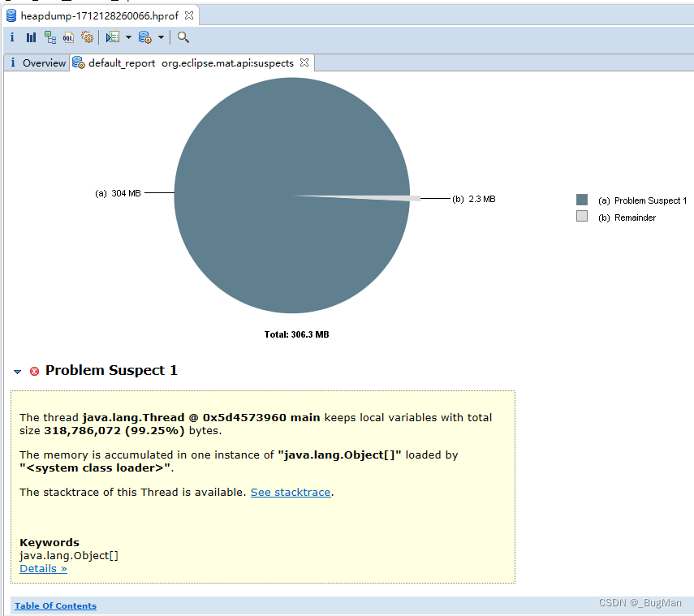694x616 pixels.
Task: Expand the query browser dropdown arrow
Action: 161,37
